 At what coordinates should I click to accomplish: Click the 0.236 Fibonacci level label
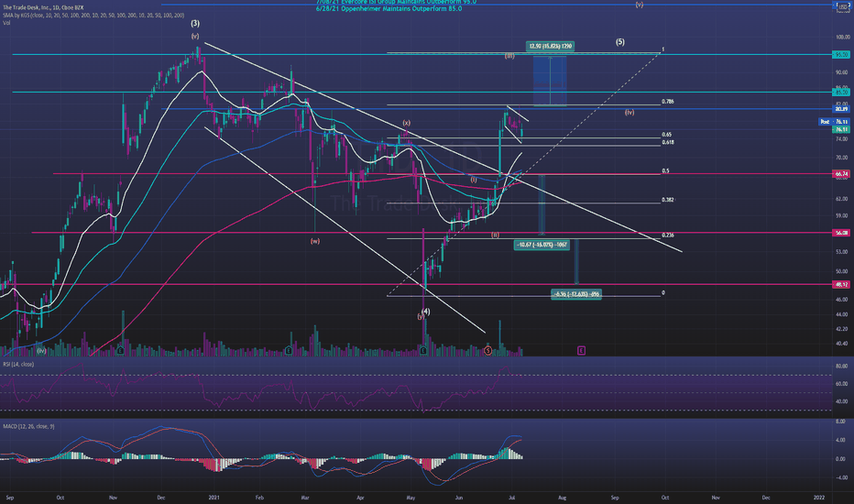pyautogui.click(x=668, y=236)
